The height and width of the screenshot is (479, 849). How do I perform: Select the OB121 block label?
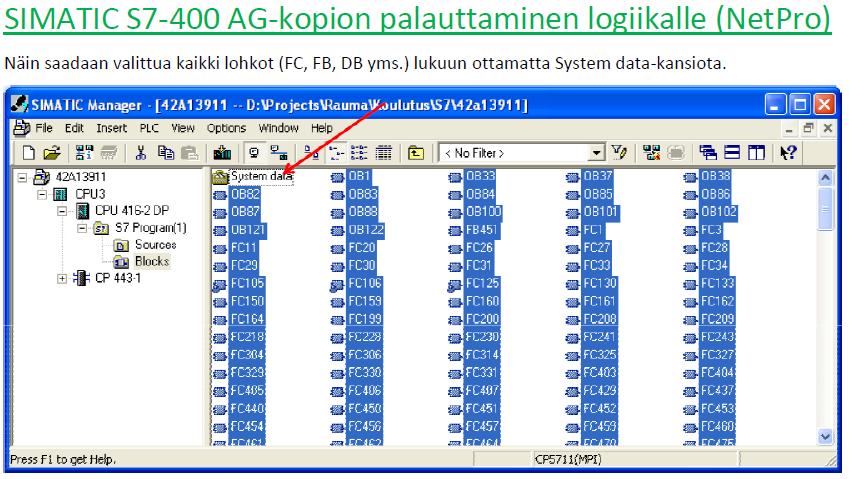tap(248, 230)
